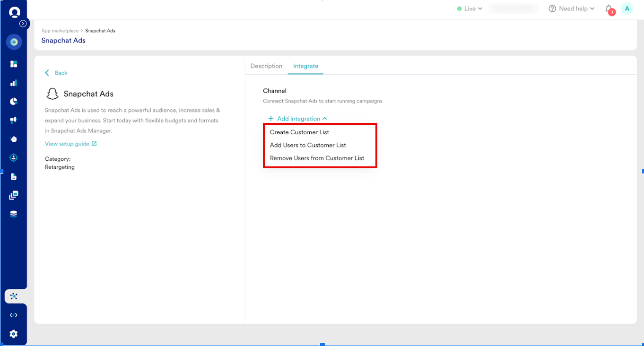Open the Need help dropdown
The height and width of the screenshot is (346, 644).
[x=571, y=9]
